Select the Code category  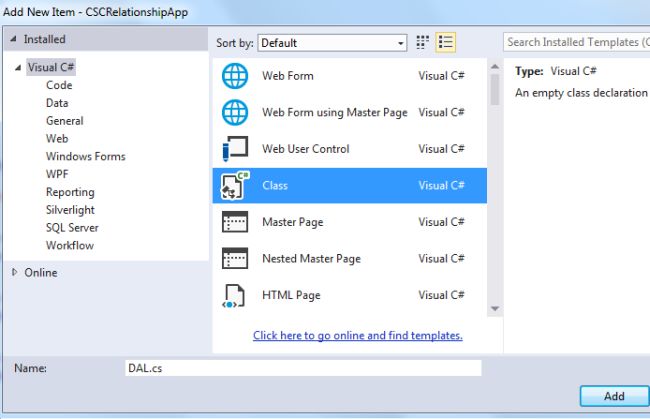click(x=59, y=85)
